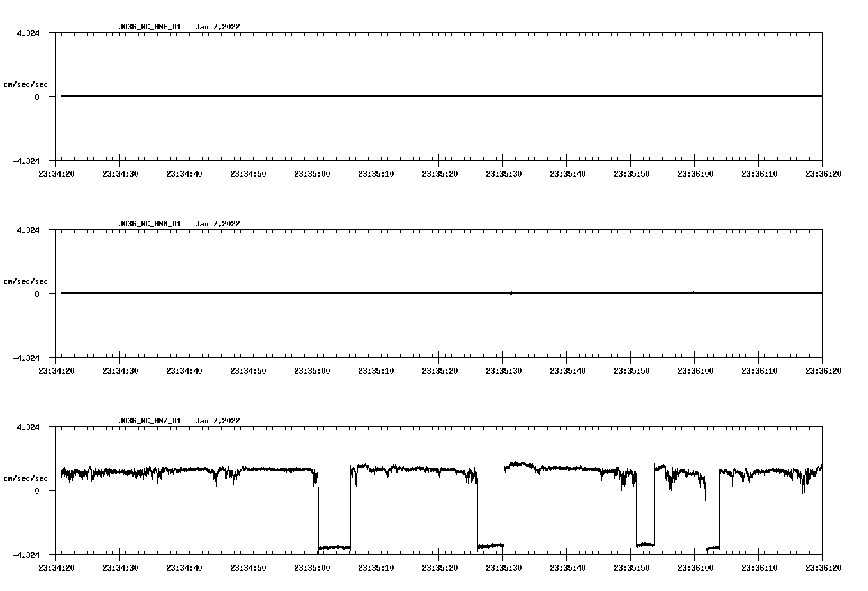
Task: Click time label 23:36:20 under HNZ plot
Action: [823, 567]
